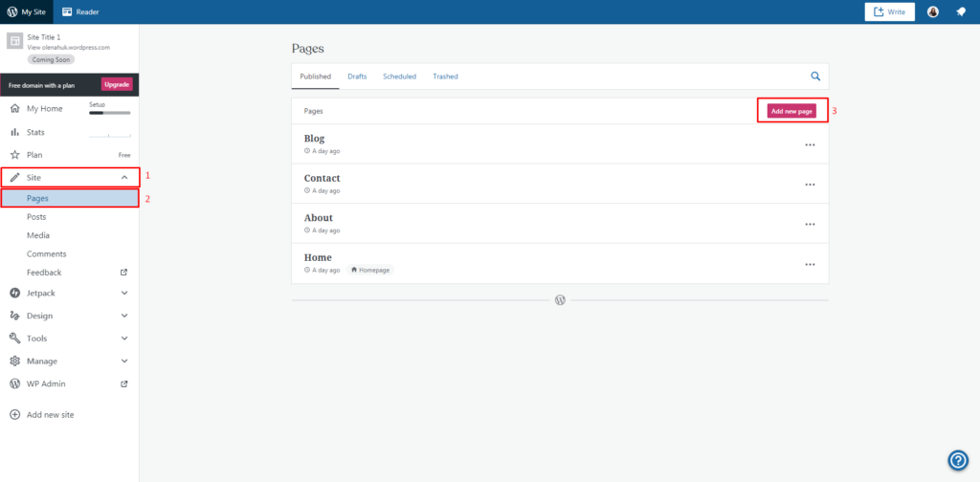Click the Write button
This screenshot has width=980, height=482.
click(889, 11)
